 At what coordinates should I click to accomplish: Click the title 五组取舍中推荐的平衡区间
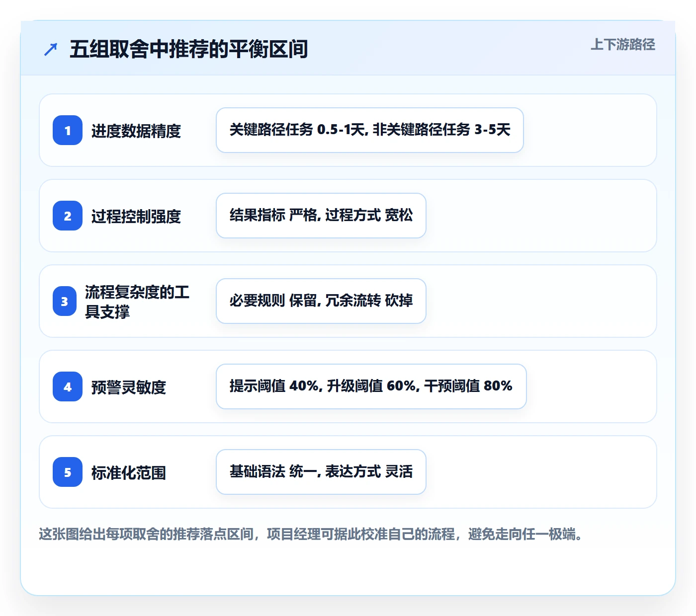(189, 49)
